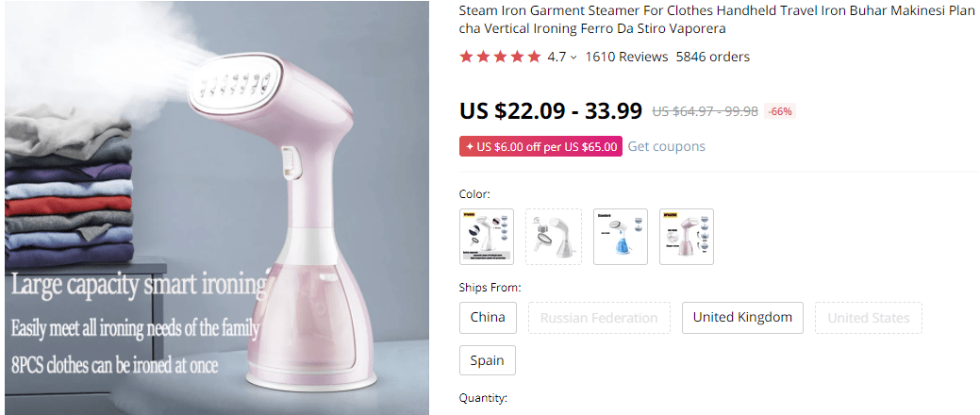Pick Spain as the shipping origin
Image resolution: width=980 pixels, height=415 pixels.
pyautogui.click(x=488, y=361)
